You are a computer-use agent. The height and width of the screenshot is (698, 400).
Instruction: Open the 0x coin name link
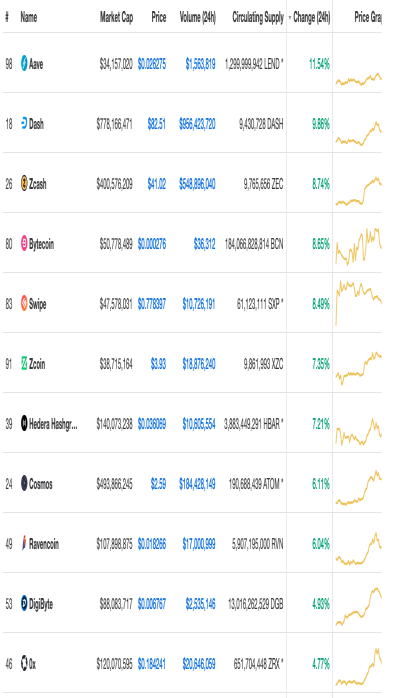32,664
